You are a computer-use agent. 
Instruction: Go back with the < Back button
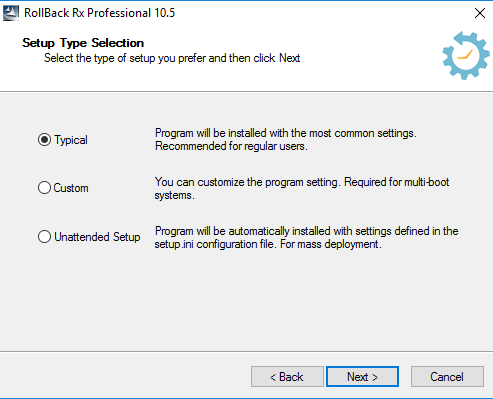click(287, 377)
